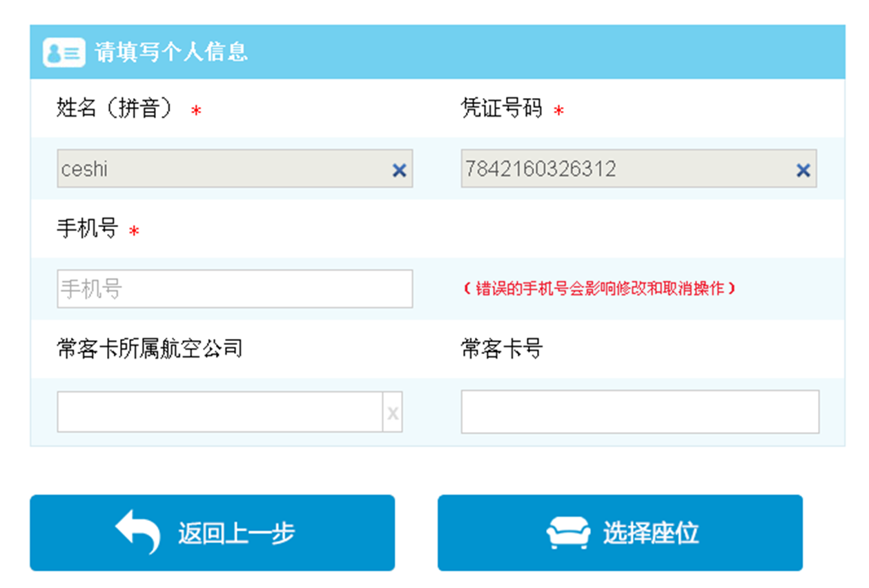
Task: Focus the 手机号 phone input field
Action: click(x=235, y=288)
